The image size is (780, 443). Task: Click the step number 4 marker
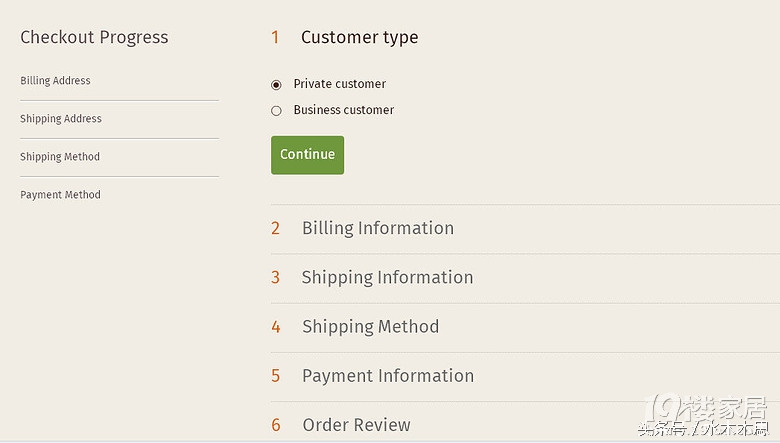pyautogui.click(x=275, y=327)
